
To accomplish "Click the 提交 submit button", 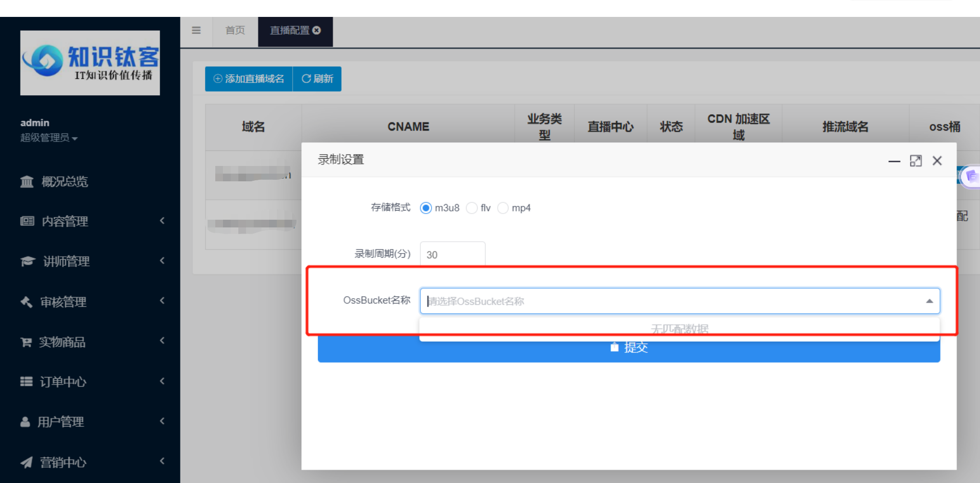I will coord(629,348).
